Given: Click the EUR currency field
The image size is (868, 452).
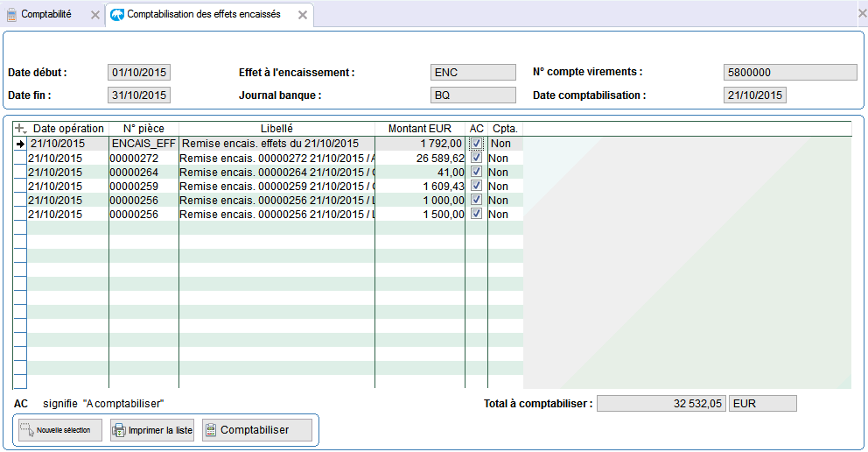Looking at the screenshot, I should [763, 404].
